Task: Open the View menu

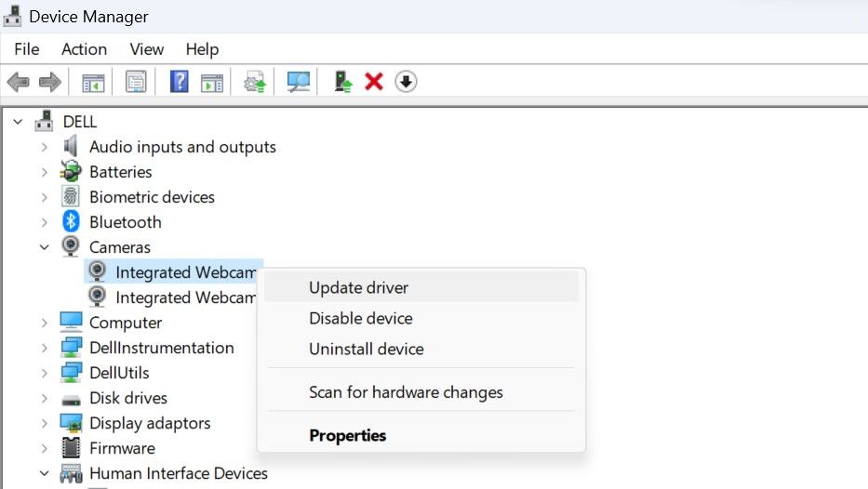Action: click(146, 49)
